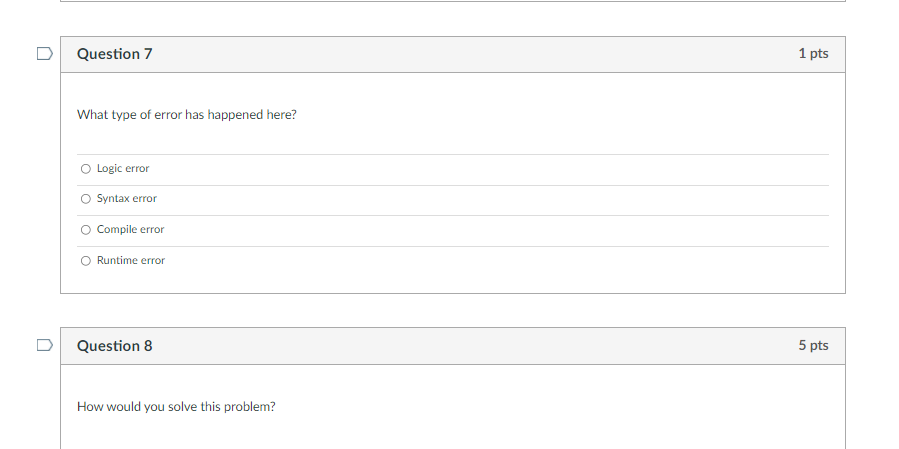Click the 1 pts score label

click(x=813, y=54)
